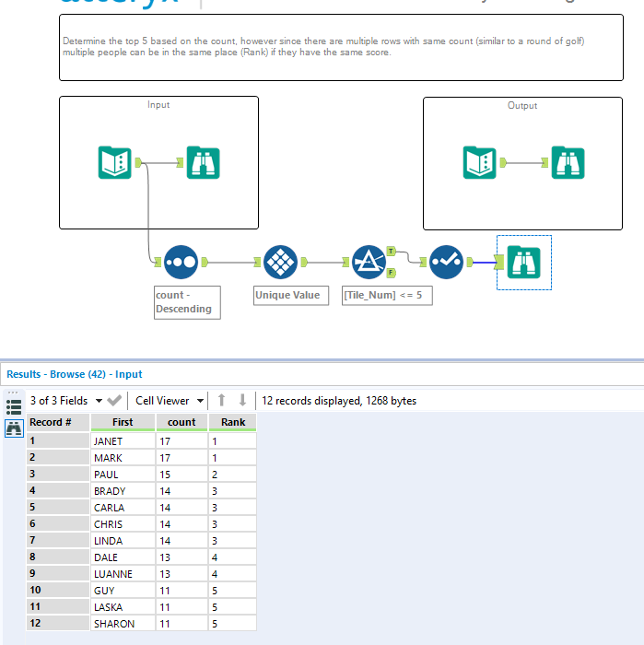This screenshot has width=644, height=645.
Task: Select the Text Input tool in Input container
Action: pos(115,162)
